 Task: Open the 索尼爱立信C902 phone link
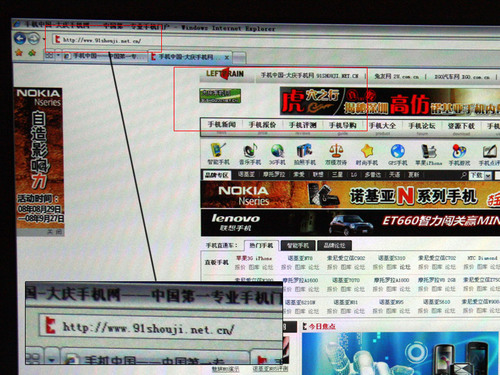point(346,258)
